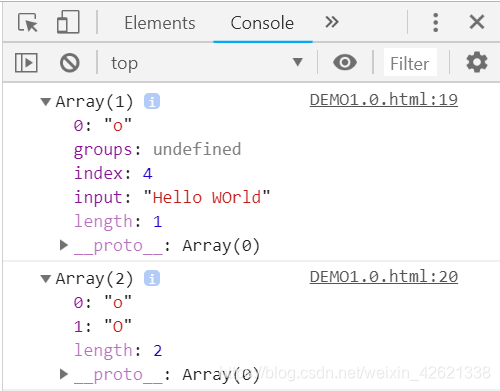Viewport: 500px width, 391px height.
Task: Clear the console output
Action: click(70, 63)
